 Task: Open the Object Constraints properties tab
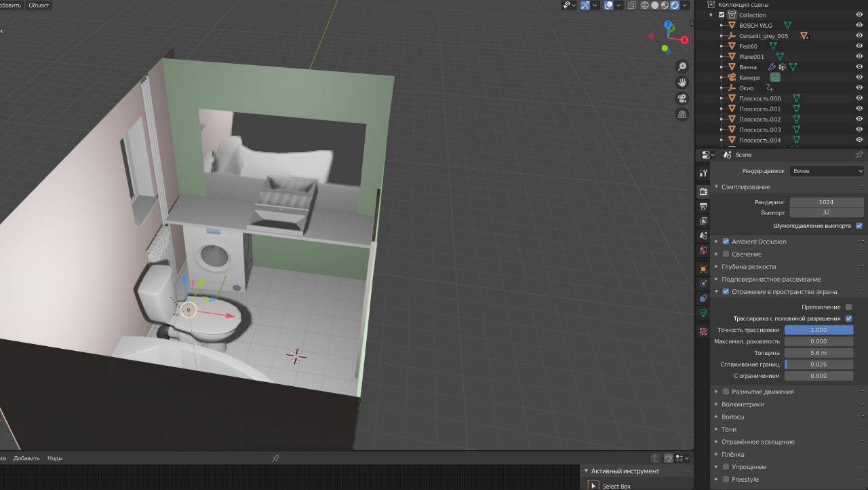pos(703,298)
